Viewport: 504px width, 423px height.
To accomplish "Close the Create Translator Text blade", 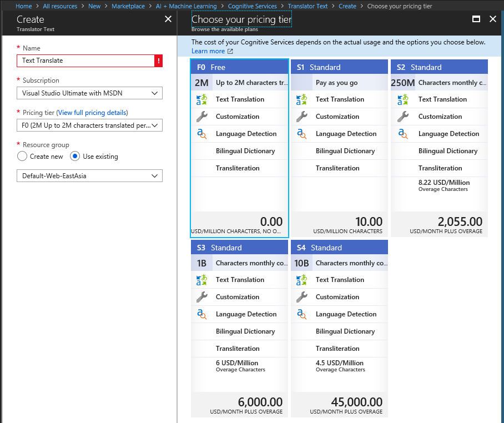I will [x=168, y=19].
